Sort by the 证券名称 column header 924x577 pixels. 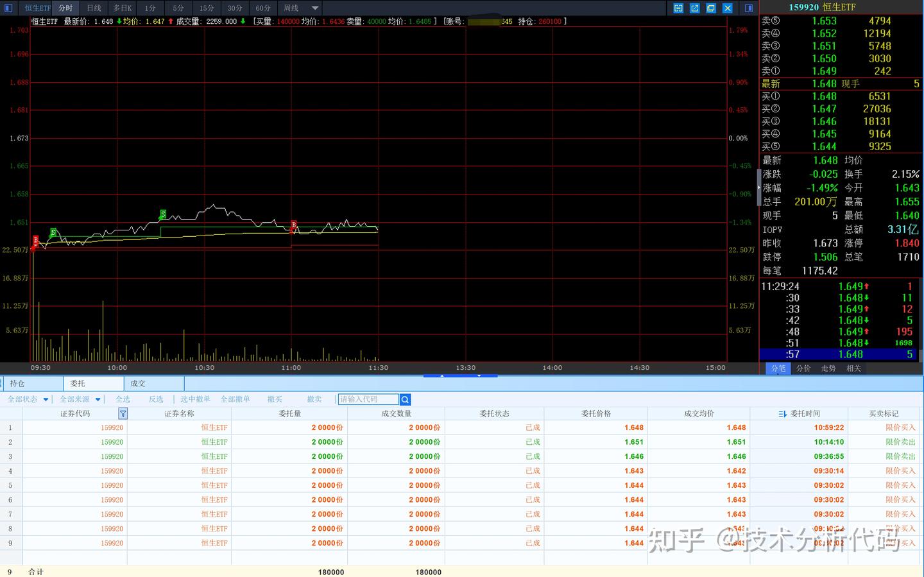point(179,414)
